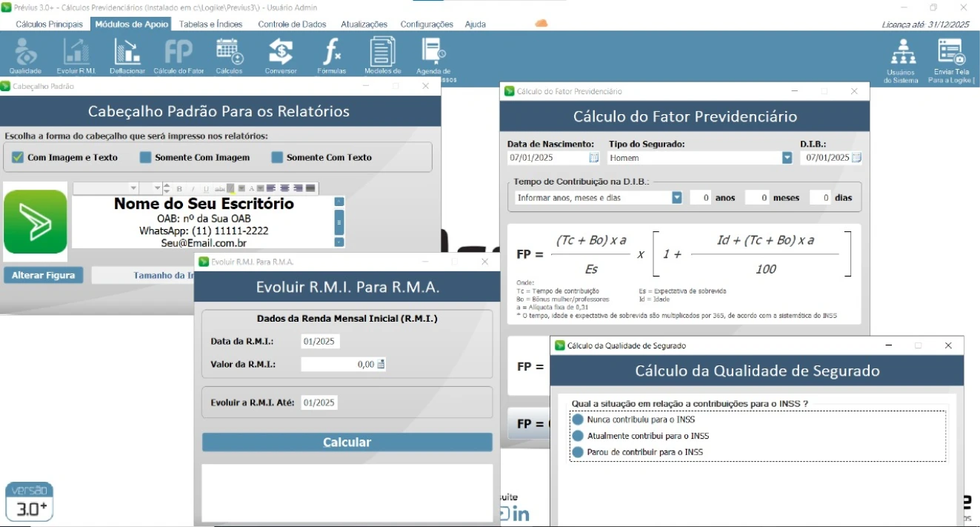
Task: Click the Alterar Figura button
Action: click(x=44, y=275)
